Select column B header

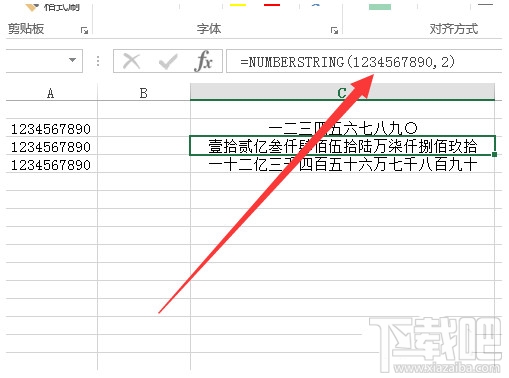(x=144, y=93)
